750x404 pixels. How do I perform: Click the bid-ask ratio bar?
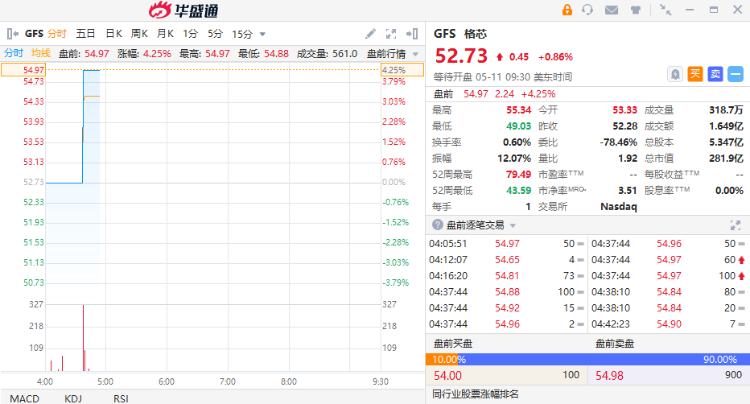click(x=587, y=359)
